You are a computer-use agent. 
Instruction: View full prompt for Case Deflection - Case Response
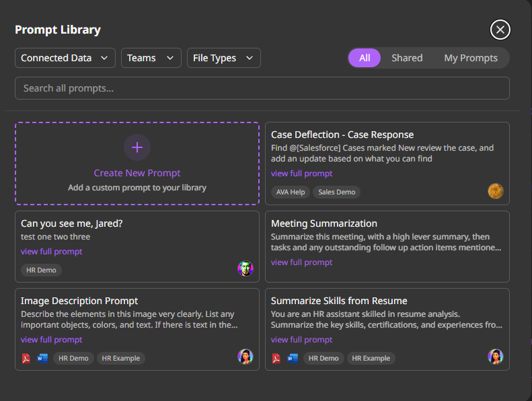click(301, 174)
